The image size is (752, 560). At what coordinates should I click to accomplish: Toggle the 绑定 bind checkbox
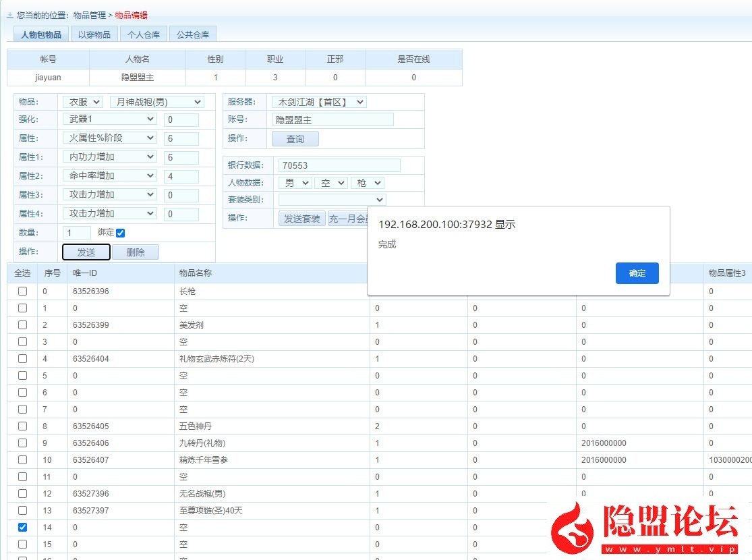(119, 232)
